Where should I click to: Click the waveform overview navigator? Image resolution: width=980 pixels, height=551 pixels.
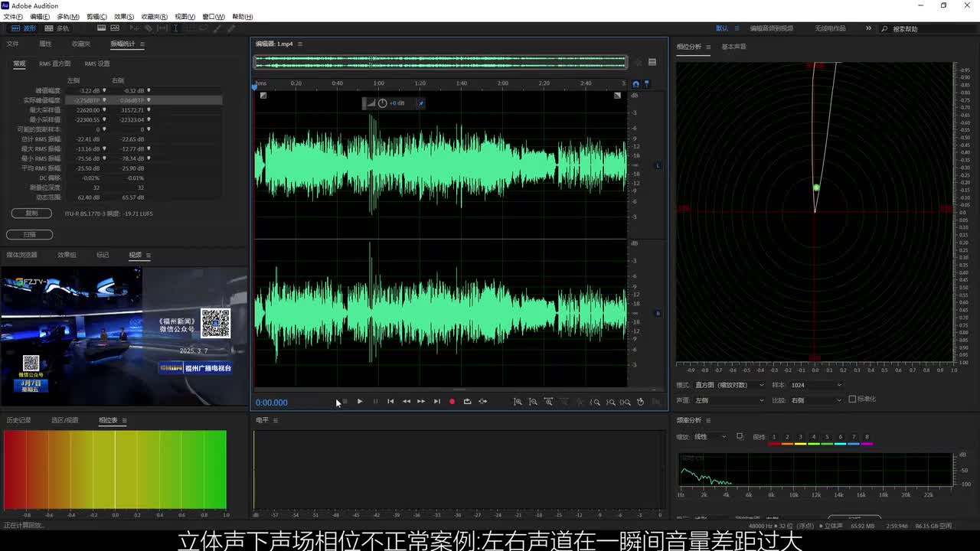(440, 61)
